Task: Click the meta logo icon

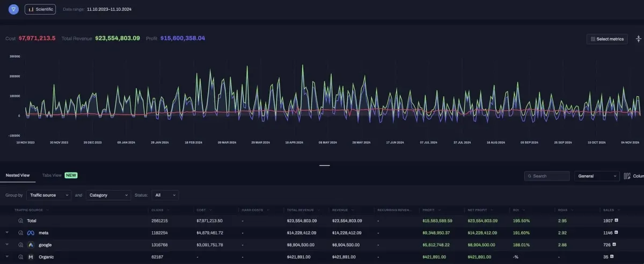Action: pos(31,233)
